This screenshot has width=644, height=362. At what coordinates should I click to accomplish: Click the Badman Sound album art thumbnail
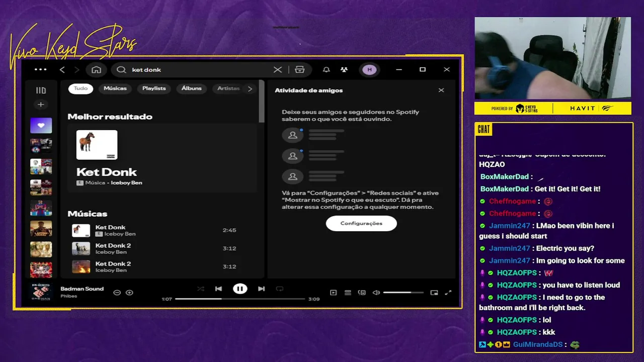tap(41, 292)
